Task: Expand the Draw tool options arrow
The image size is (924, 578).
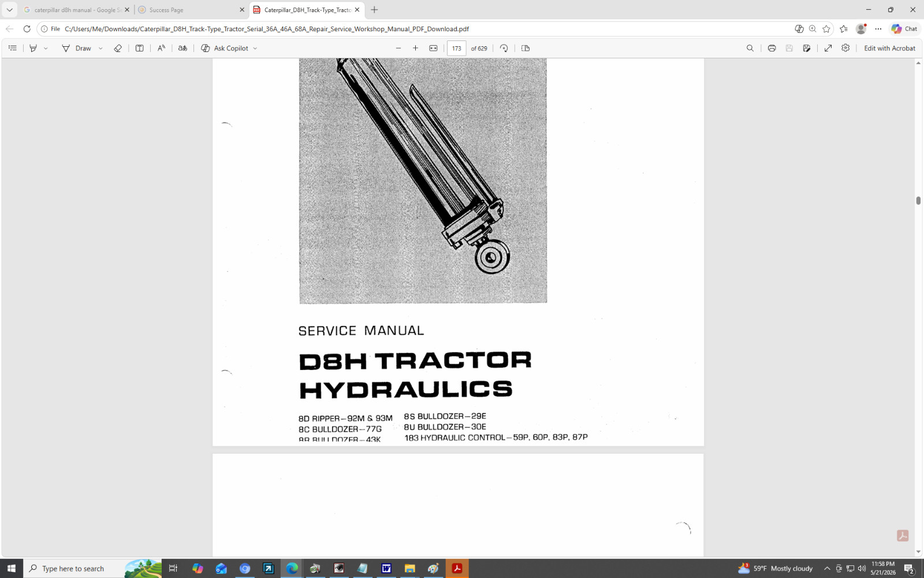Action: [x=100, y=49]
